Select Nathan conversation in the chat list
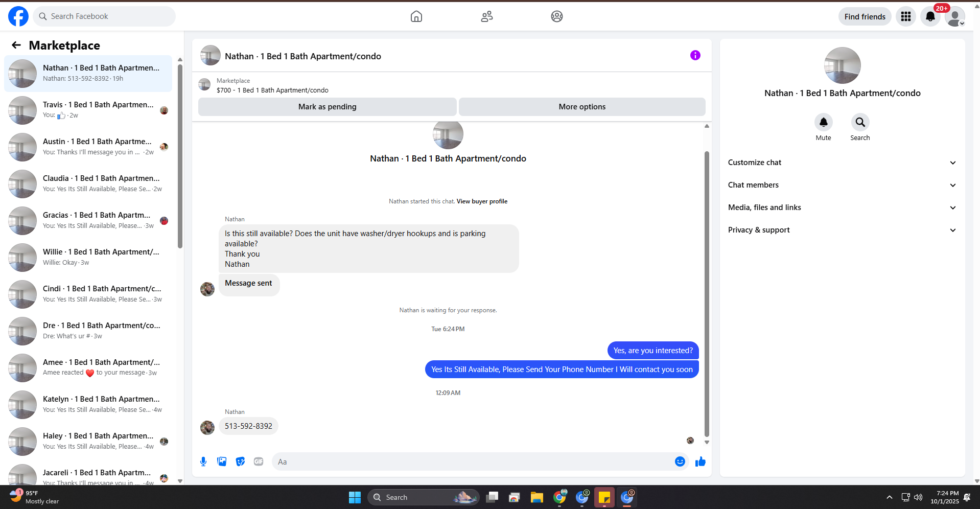 (x=88, y=74)
